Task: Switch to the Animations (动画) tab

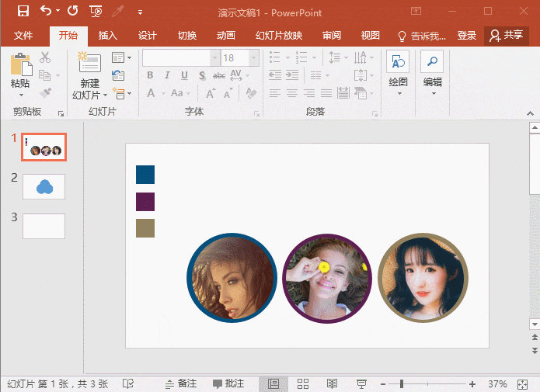Action: (x=226, y=36)
